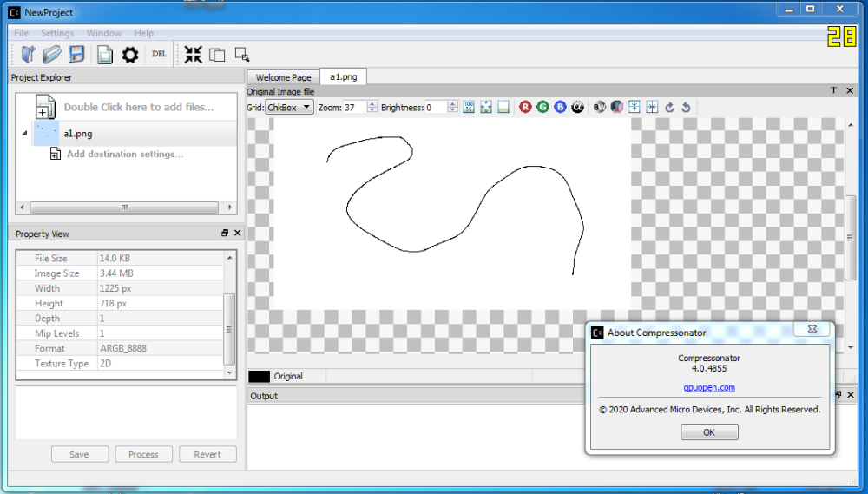The height and width of the screenshot is (494, 868).
Task: Toggle the red channel R button
Action: pyautogui.click(x=525, y=108)
